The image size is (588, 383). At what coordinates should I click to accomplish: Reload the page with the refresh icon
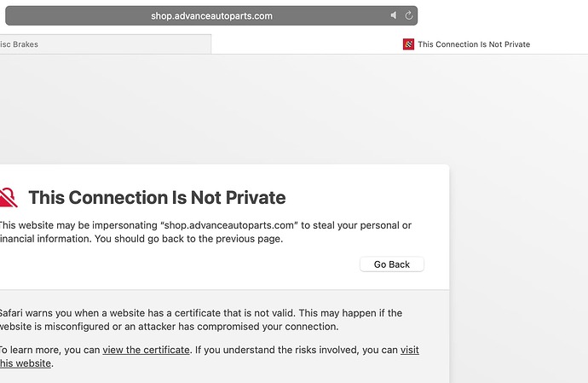(x=409, y=15)
